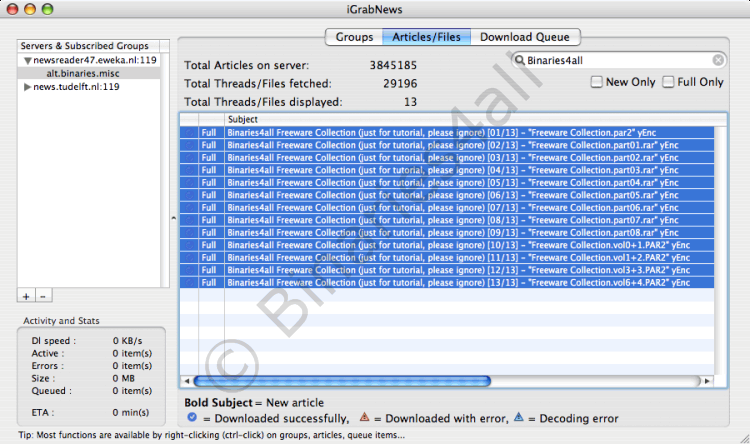750x444 pixels.
Task: Select the part06.rar [07/13] article row
Action: coord(447,208)
